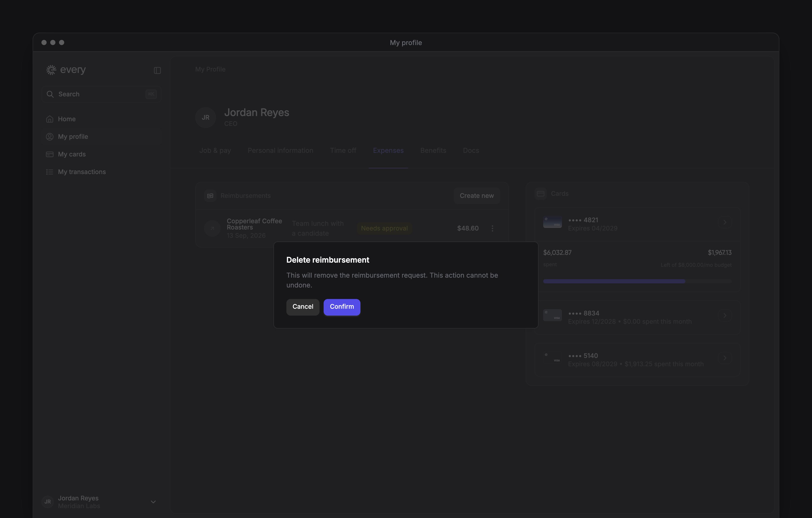This screenshot has width=812, height=518.
Task: Switch to Job & pay tab
Action: pyautogui.click(x=215, y=150)
